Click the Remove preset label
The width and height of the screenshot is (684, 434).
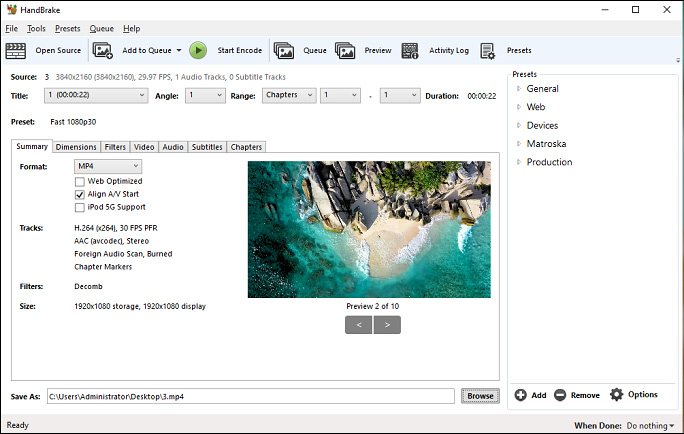coord(585,395)
